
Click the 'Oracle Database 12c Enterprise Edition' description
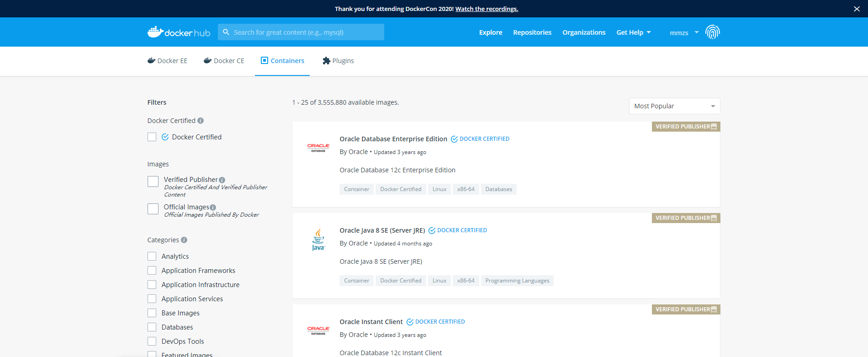(397, 170)
